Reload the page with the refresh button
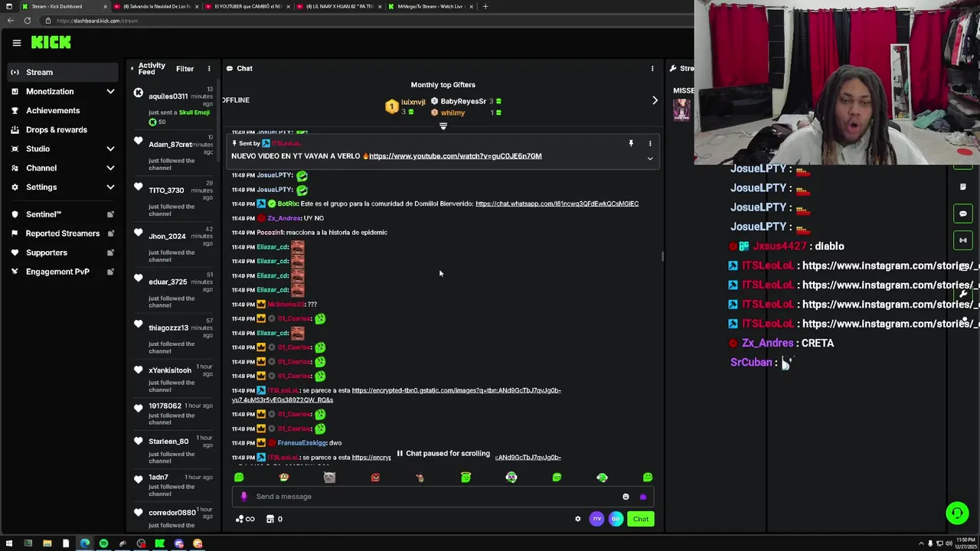Screen dimensions: 980x551 28,21
